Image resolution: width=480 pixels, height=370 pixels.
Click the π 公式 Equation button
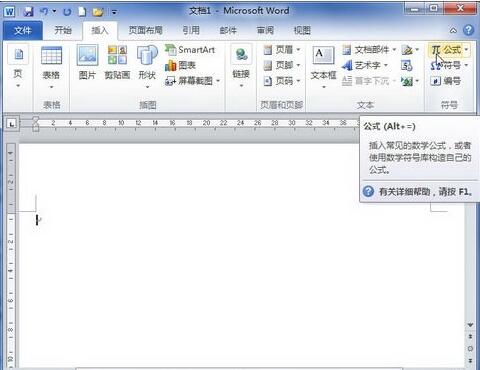[x=446, y=50]
